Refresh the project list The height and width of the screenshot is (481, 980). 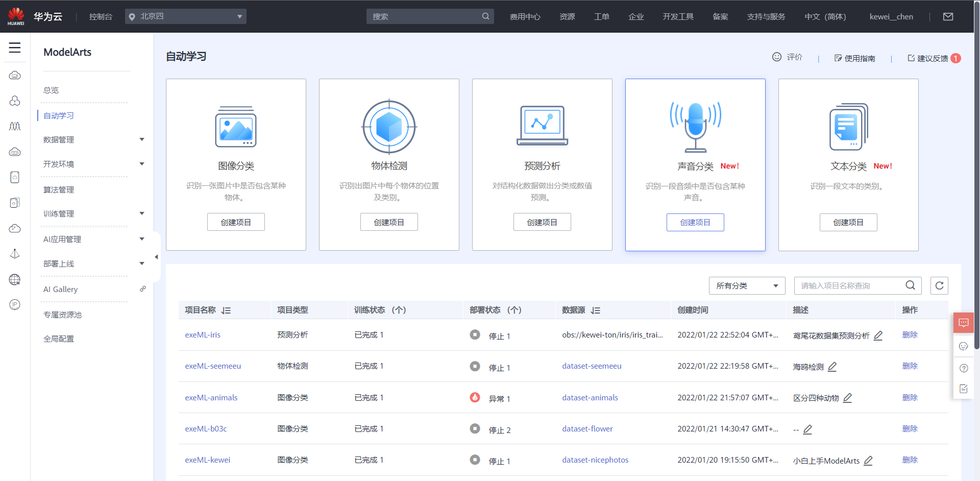pos(939,285)
